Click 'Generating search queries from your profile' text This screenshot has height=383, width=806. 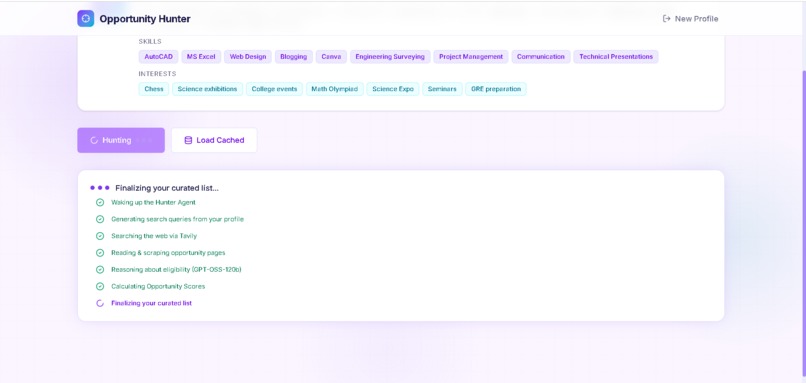click(x=177, y=219)
